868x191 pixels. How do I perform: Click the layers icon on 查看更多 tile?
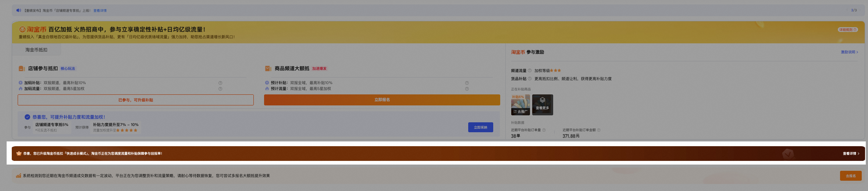[542, 100]
